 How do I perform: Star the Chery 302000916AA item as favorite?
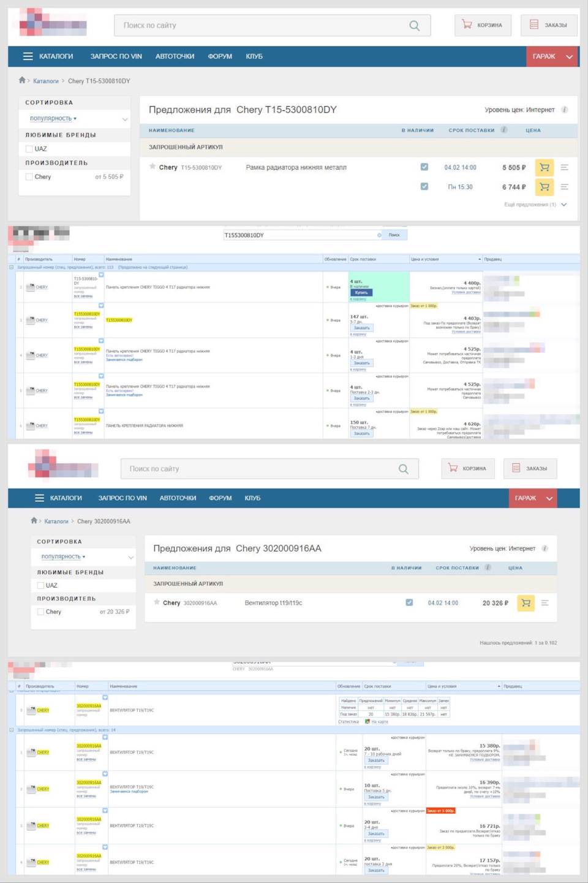pos(157,602)
